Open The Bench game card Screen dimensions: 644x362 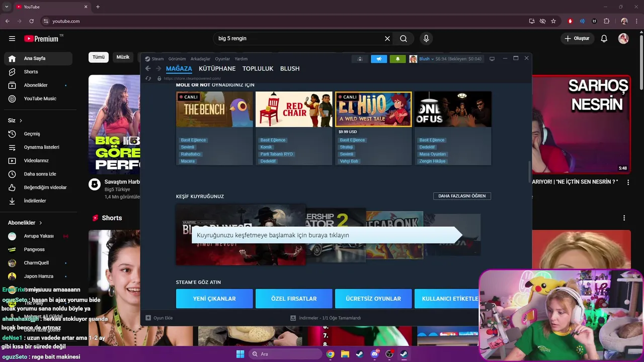[214, 128]
